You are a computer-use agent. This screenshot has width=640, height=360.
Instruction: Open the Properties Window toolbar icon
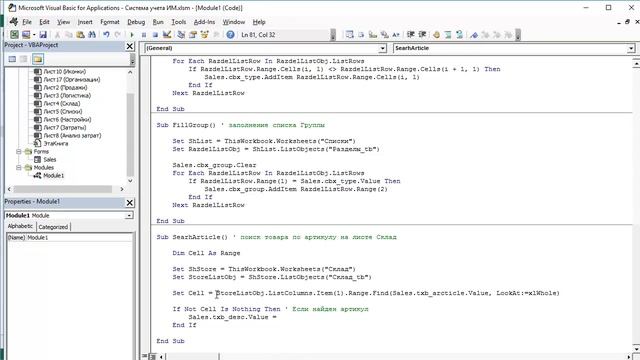pos(193,35)
